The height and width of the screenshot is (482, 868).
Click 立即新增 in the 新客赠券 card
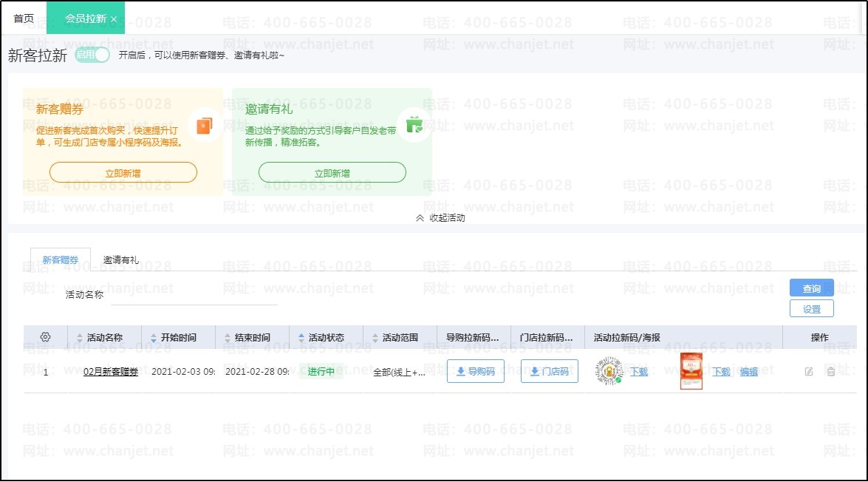pyautogui.click(x=123, y=173)
